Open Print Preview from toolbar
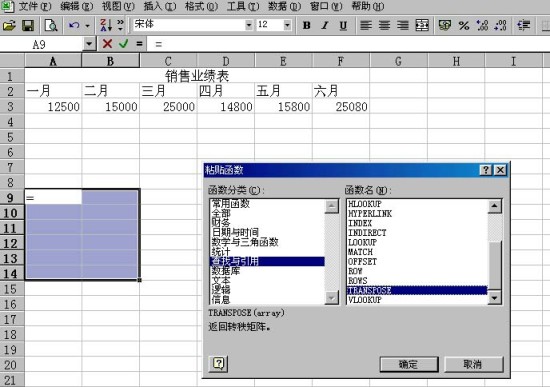The image size is (550, 387). (51, 25)
